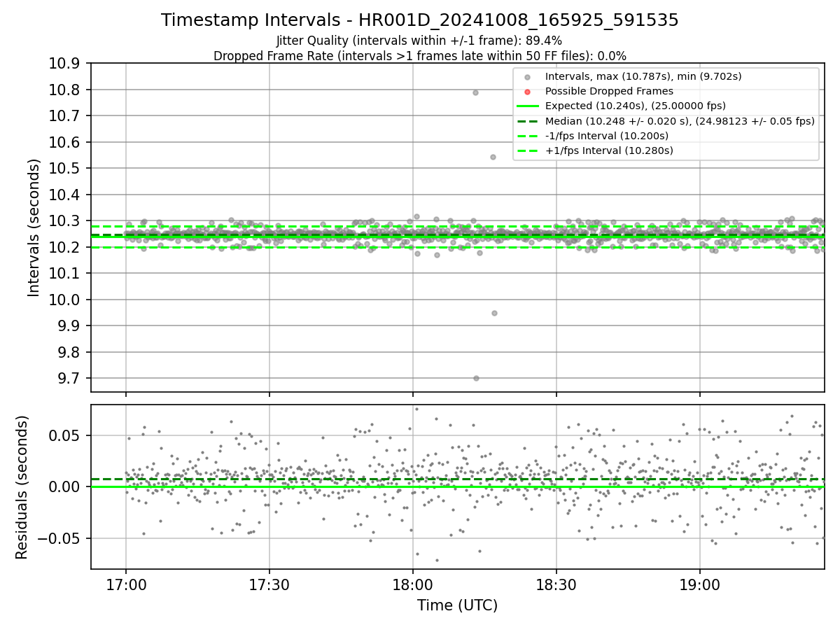Click the 'Time (UTC)' x-axis label
The width and height of the screenshot is (840, 630).
pyautogui.click(x=458, y=605)
